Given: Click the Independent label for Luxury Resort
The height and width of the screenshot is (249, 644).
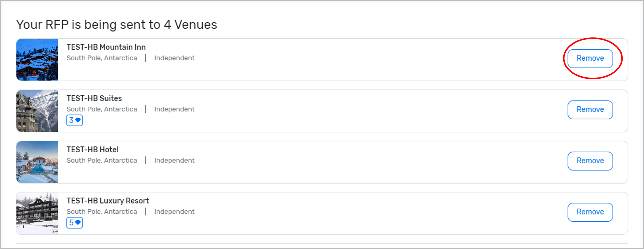Looking at the screenshot, I should coord(174,212).
